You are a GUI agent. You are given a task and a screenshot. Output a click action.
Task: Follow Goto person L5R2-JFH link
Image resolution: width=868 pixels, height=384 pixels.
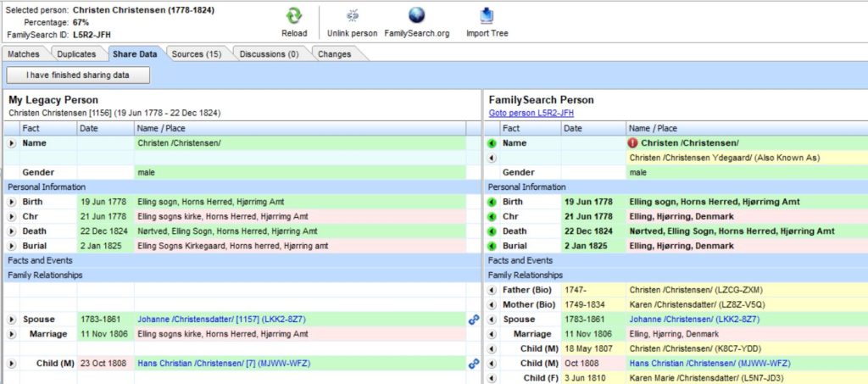point(531,113)
